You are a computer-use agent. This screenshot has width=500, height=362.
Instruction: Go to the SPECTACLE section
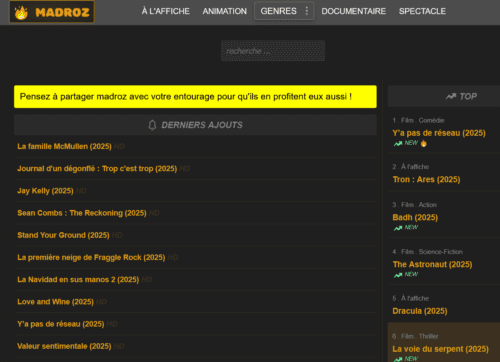(x=422, y=11)
